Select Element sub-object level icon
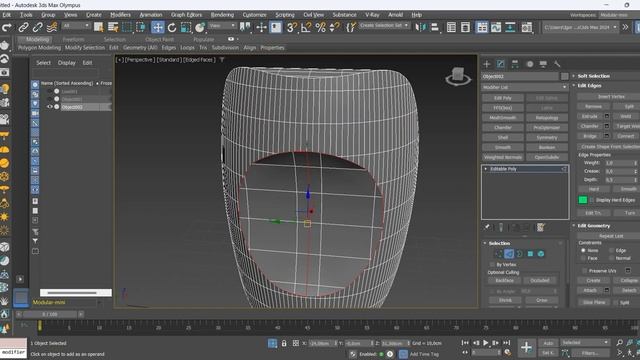Image resolution: width=640 pixels, height=360 pixels. tap(541, 254)
